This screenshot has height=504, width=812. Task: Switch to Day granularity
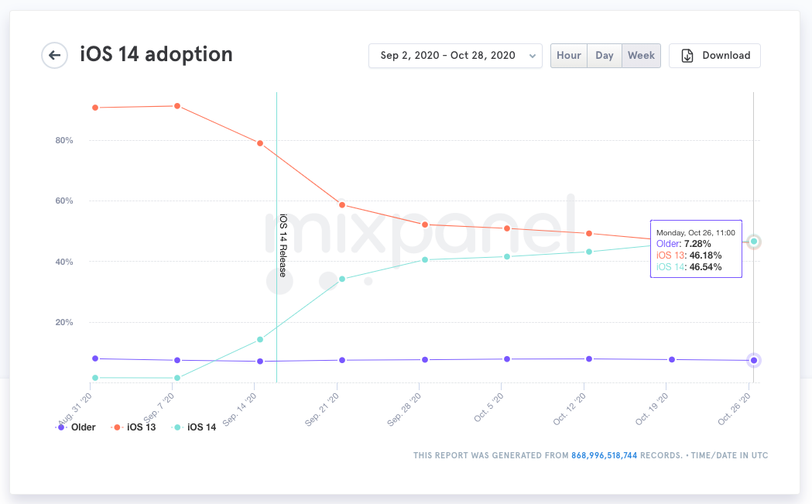605,56
